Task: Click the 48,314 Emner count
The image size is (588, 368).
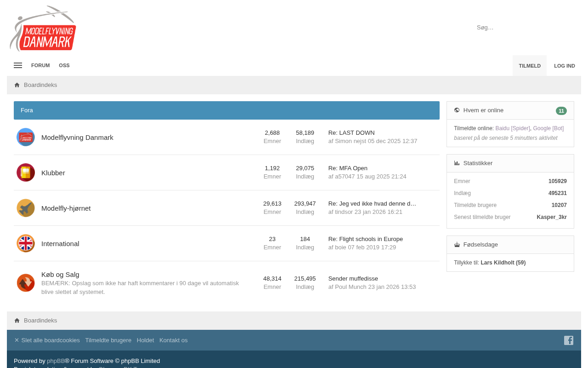Action: pos(272,279)
